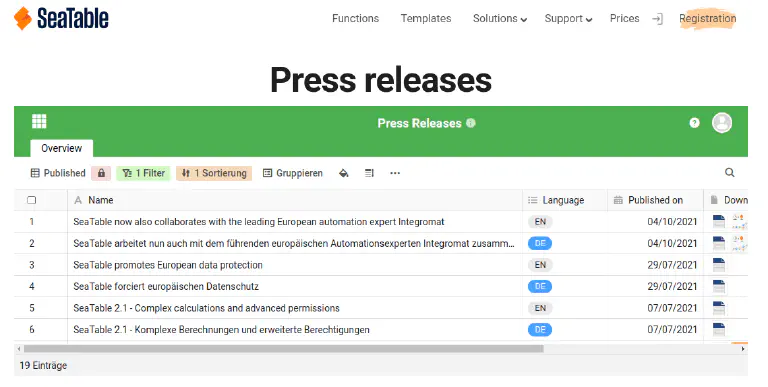Click the DE tag in row 2
The width and height of the screenshot is (768, 387).
tap(540, 243)
